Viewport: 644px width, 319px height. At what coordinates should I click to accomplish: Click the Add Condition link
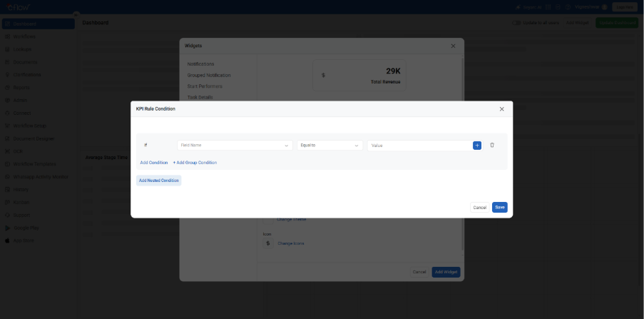pos(154,163)
